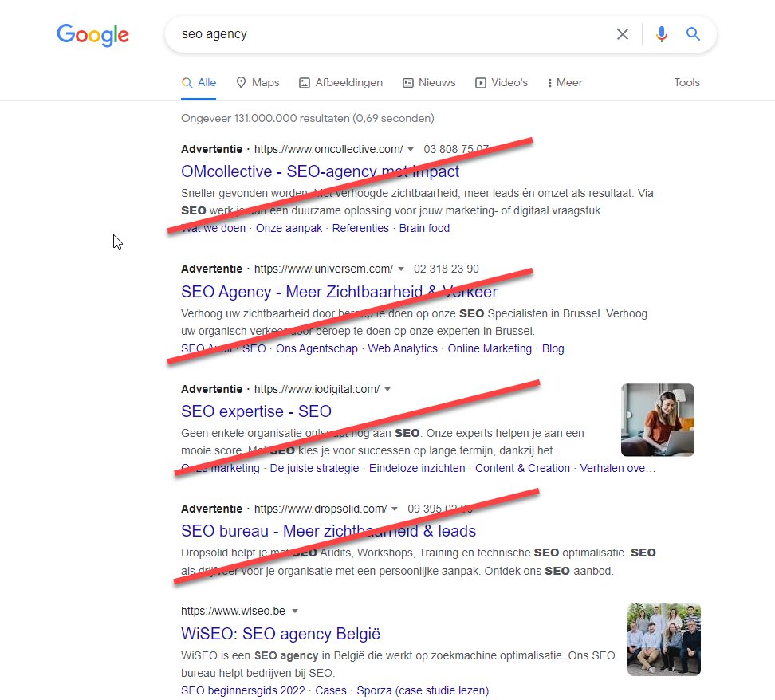Screen dimensions: 775x700
Task: Click the microphone icon for voice search
Action: click(662, 34)
